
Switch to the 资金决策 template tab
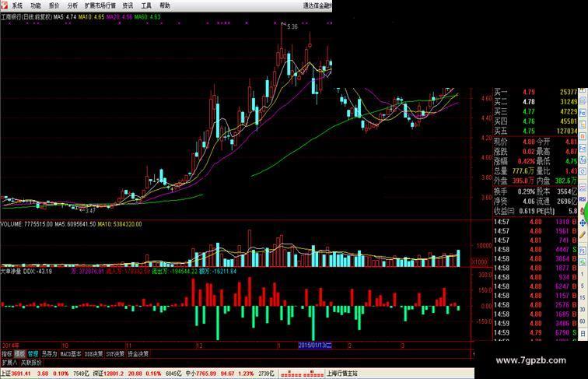138,354
